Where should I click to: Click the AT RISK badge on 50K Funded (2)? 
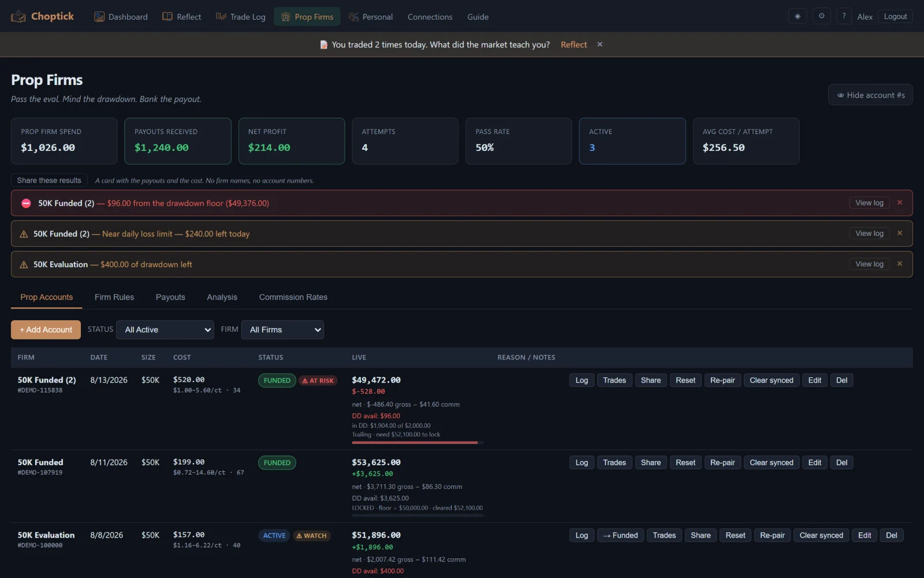click(318, 381)
